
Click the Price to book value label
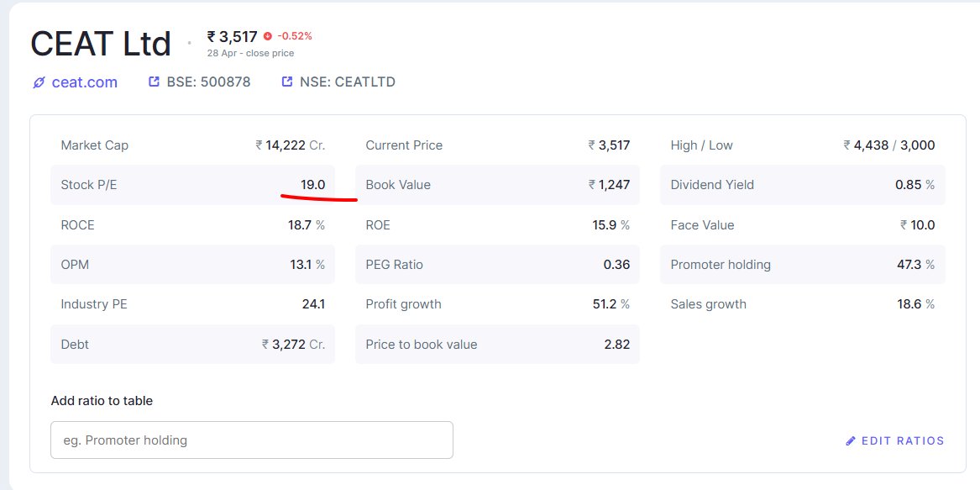coord(422,345)
